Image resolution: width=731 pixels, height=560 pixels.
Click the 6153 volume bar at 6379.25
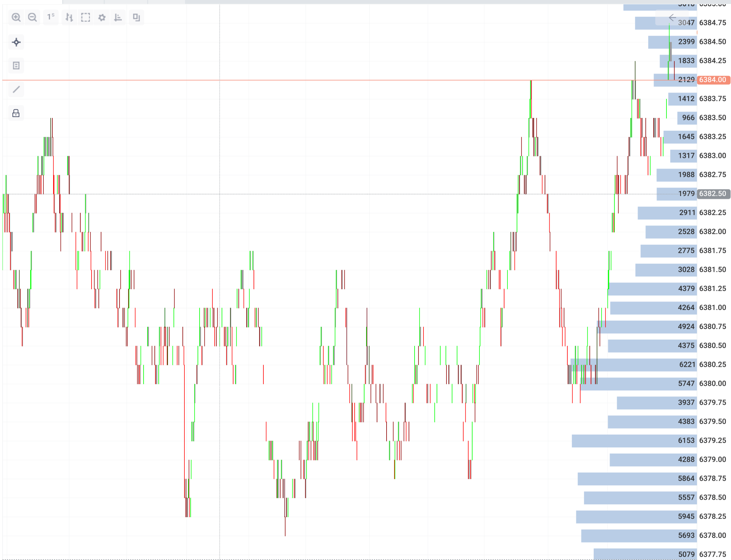click(633, 441)
